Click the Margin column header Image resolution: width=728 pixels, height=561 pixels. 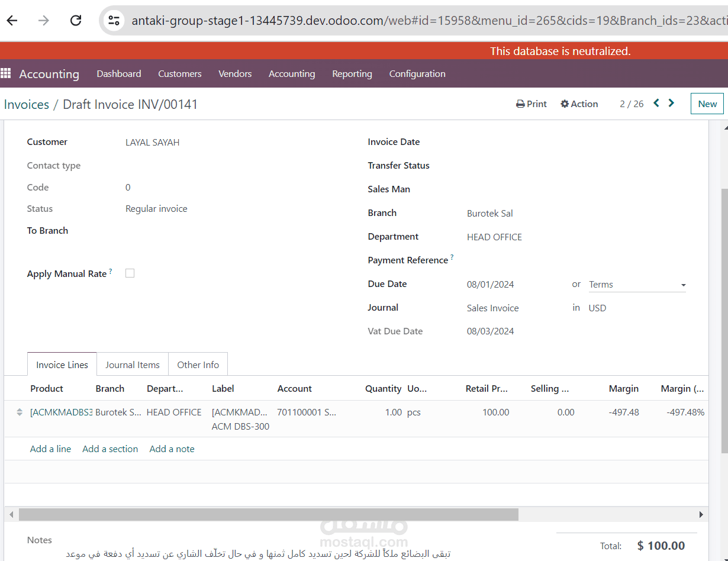click(x=624, y=388)
